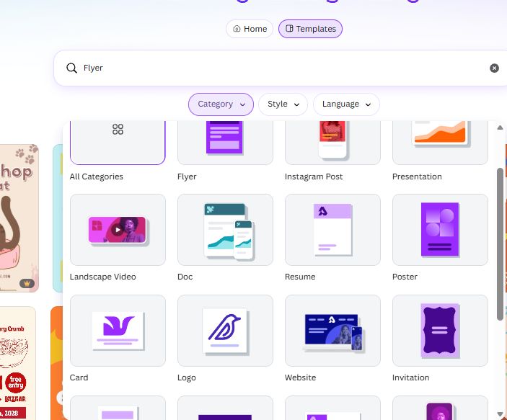Collapse the Category dropdown

click(x=221, y=104)
